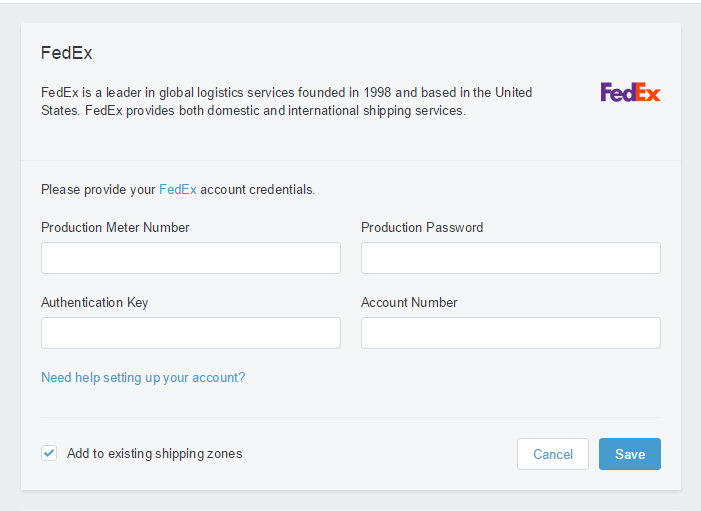Click the 'FedEx' card heading
The image size is (701, 511).
point(67,53)
